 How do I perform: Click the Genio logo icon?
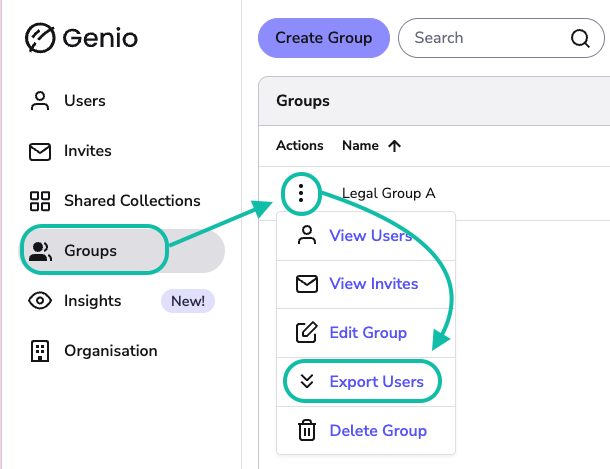tap(40, 38)
